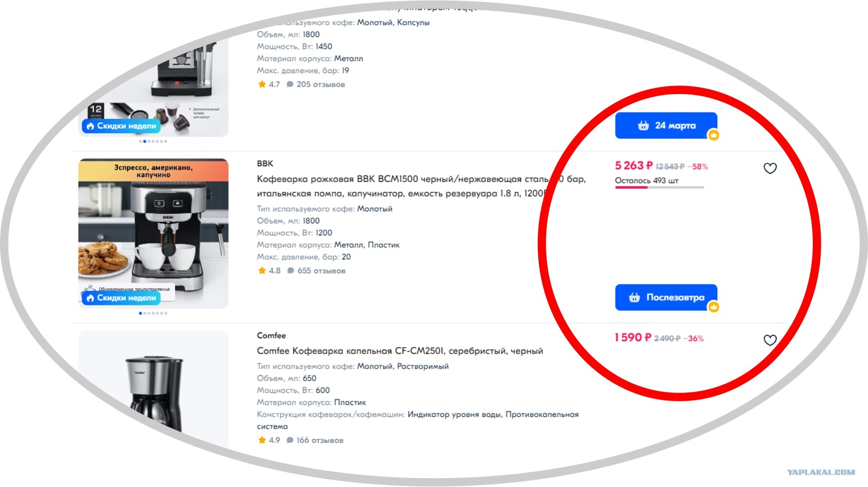Click the BBK brand name link
The height and width of the screenshot is (487, 868).
tap(265, 164)
